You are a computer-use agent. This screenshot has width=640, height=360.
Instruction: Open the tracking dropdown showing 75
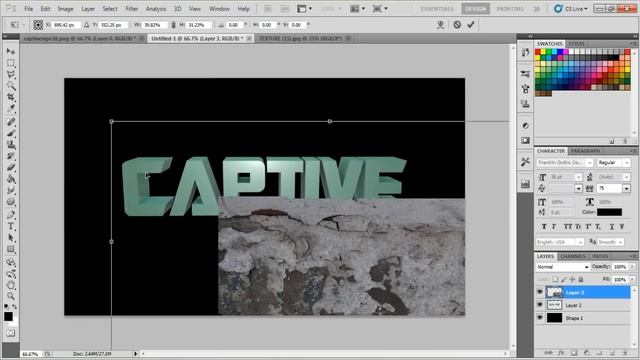tap(627, 188)
